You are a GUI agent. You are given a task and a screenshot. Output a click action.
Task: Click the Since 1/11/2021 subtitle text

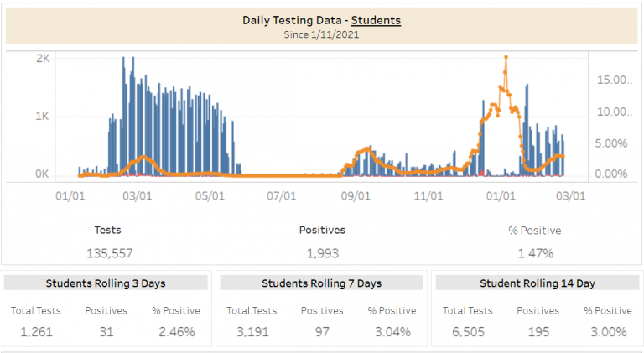click(x=322, y=34)
